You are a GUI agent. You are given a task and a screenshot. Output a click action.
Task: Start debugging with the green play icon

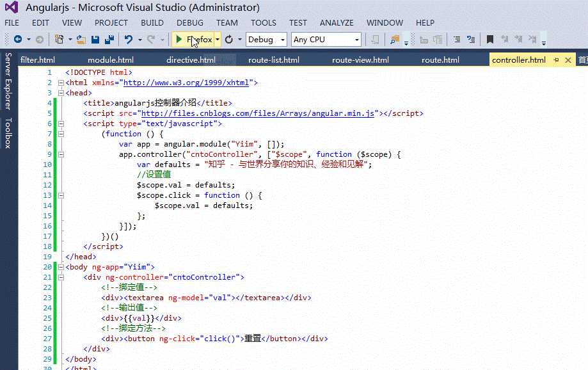pos(179,39)
